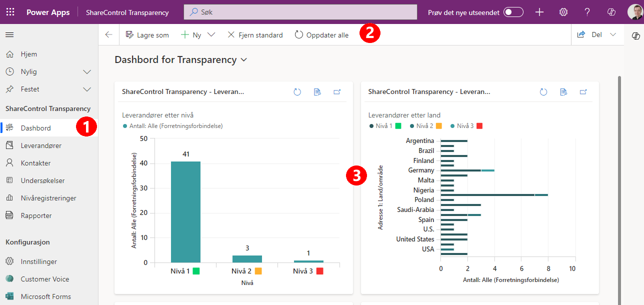Open the Copilot icon in the header
The height and width of the screenshot is (305, 644).
pos(611,12)
